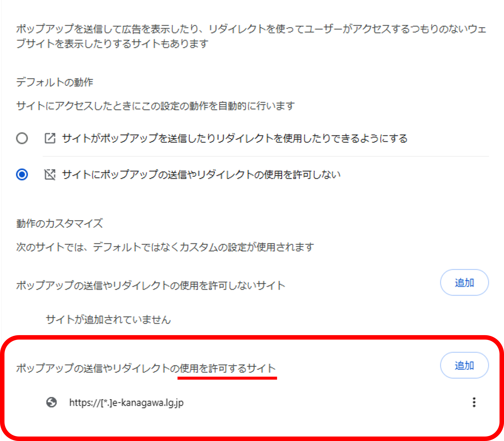Screen dimensions: 504x441
Task: Click the external link icon beside the allow option
Action: click(50, 138)
